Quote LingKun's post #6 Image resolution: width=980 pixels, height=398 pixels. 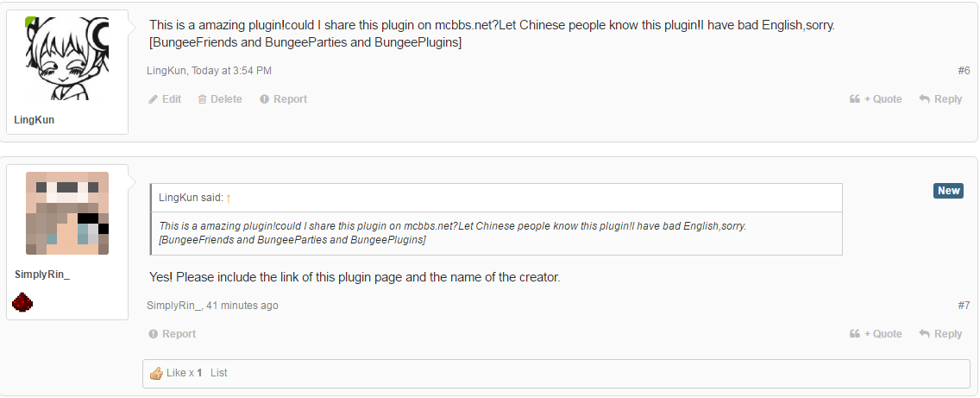[x=876, y=99]
